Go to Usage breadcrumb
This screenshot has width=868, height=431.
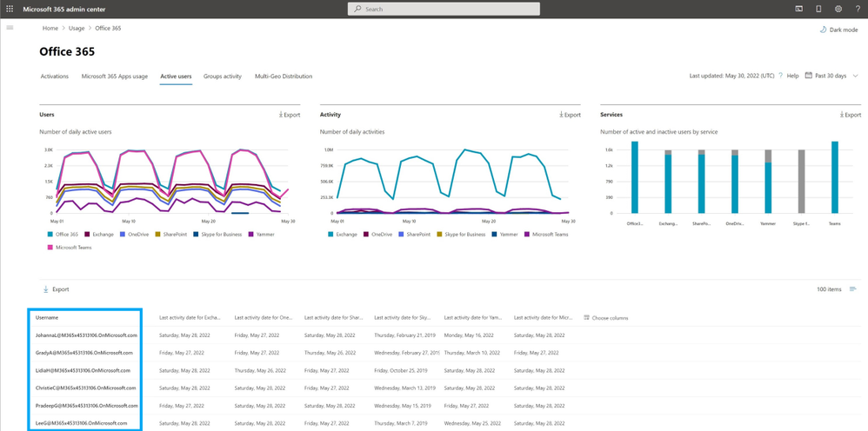pos(77,28)
